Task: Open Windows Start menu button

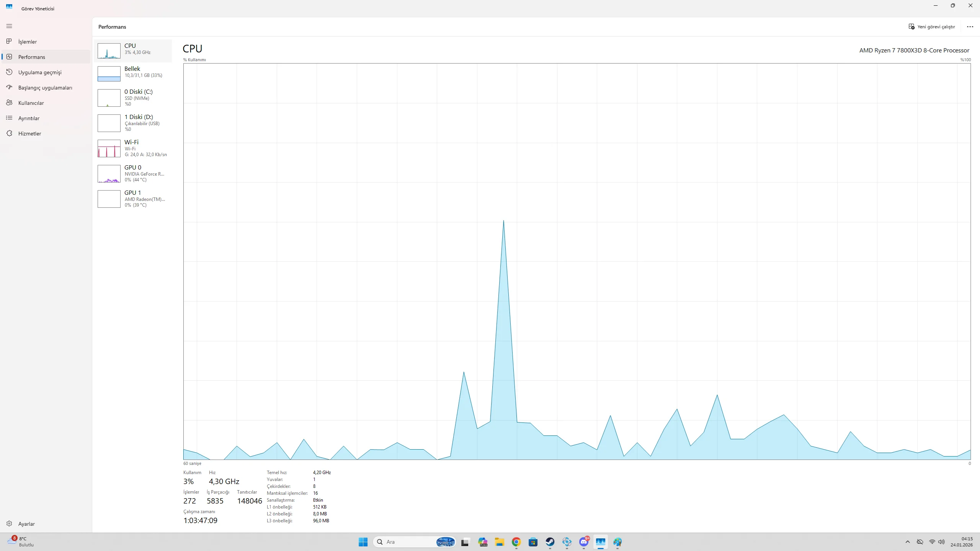Action: 363,542
